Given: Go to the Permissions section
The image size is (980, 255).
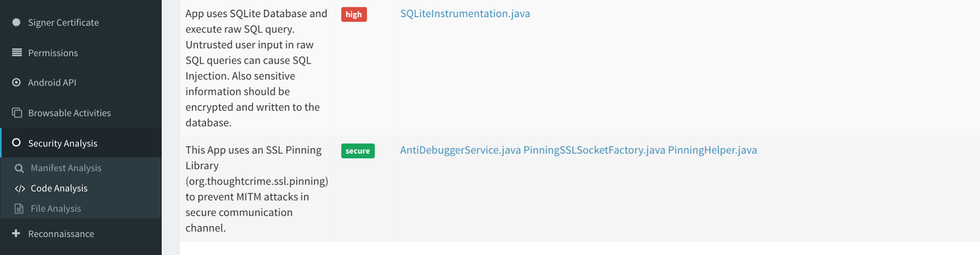Looking at the screenshot, I should coord(53,53).
